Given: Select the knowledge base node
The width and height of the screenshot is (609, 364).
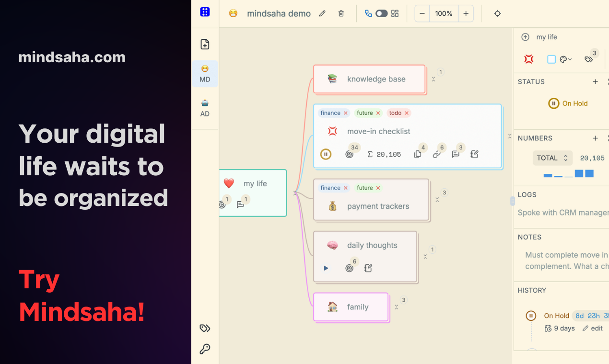Looking at the screenshot, I should pos(369,79).
